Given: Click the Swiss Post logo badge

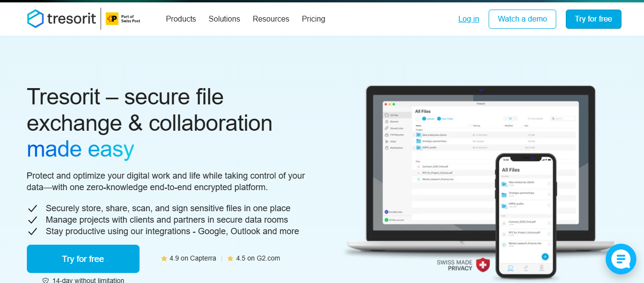Looking at the screenshot, I should (123, 19).
